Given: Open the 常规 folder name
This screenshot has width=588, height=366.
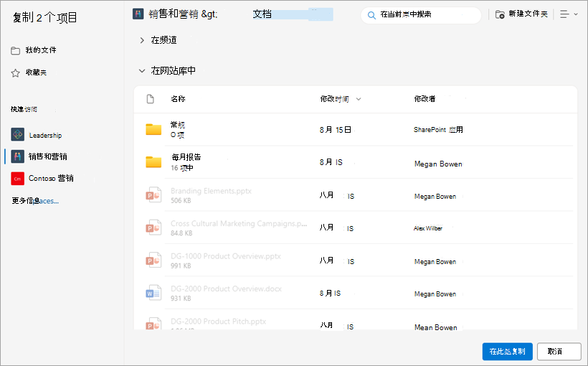Looking at the screenshot, I should point(177,125).
